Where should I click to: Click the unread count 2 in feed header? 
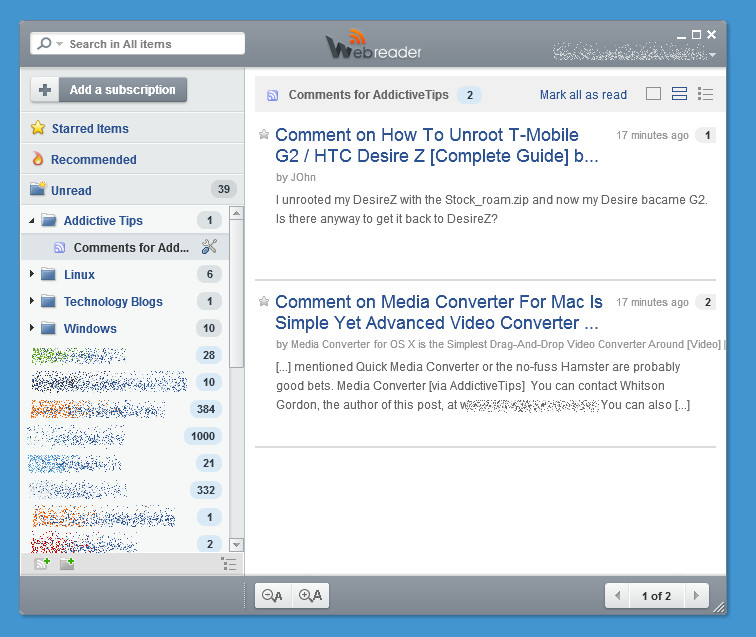[x=470, y=95]
